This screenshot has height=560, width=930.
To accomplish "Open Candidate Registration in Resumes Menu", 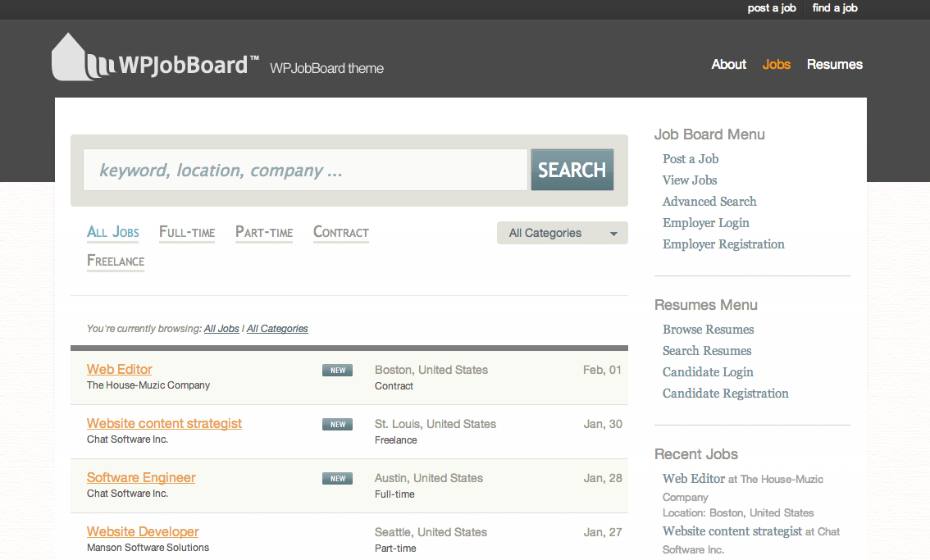I will (x=725, y=393).
